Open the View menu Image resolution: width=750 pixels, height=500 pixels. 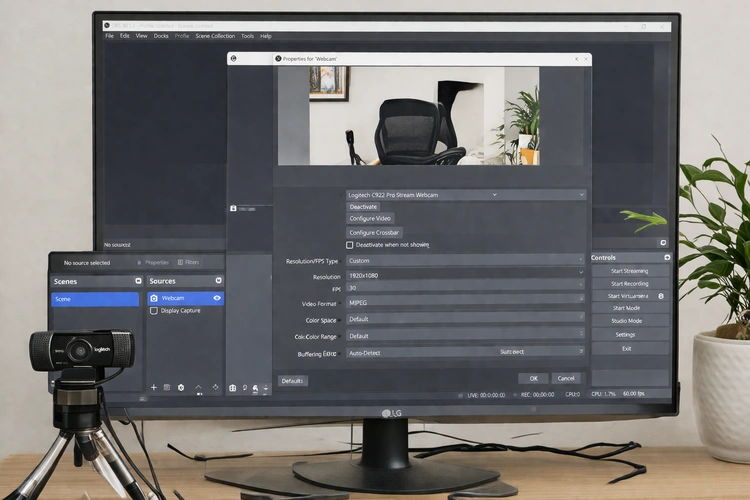coord(142,36)
